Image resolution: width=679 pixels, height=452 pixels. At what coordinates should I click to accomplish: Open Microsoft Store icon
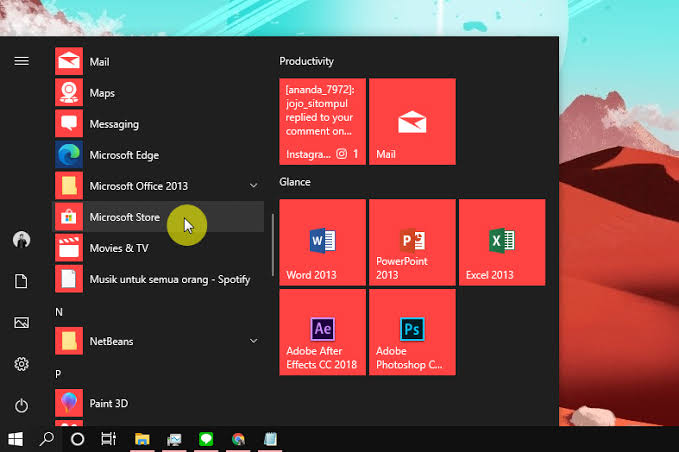point(69,217)
